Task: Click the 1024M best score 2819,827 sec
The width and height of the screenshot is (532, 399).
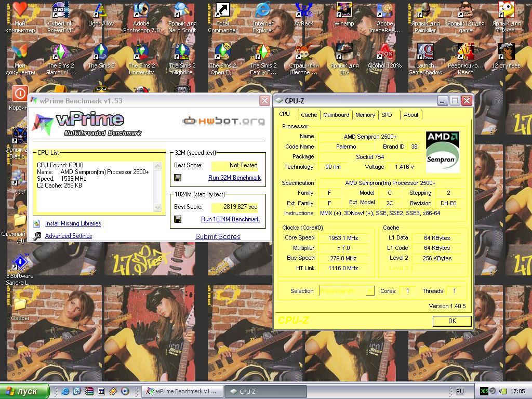Action: (x=240, y=207)
